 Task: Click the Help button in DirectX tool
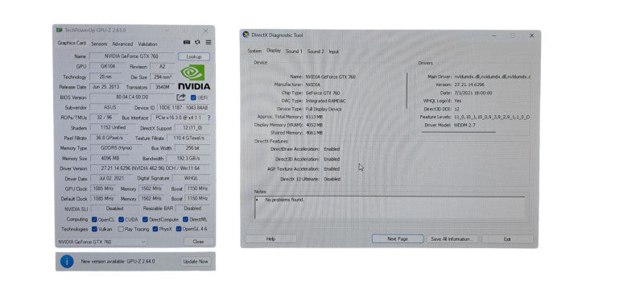pyautogui.click(x=270, y=238)
